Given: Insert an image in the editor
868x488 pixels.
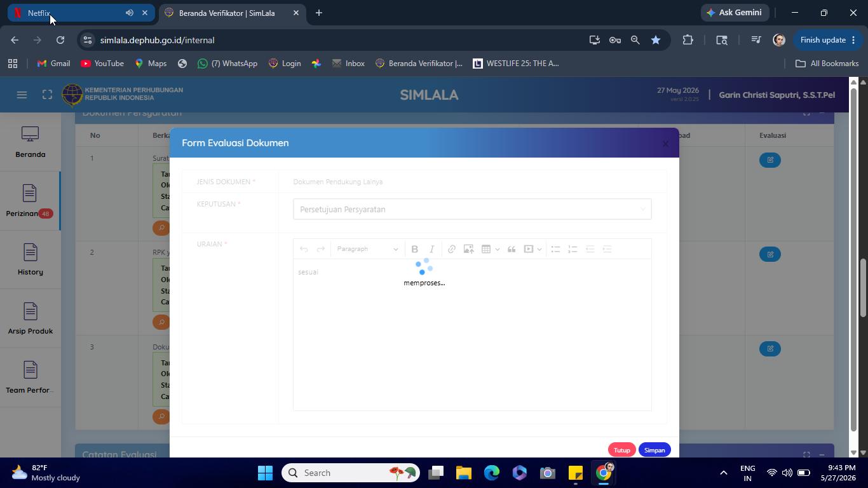Looking at the screenshot, I should click(x=468, y=249).
